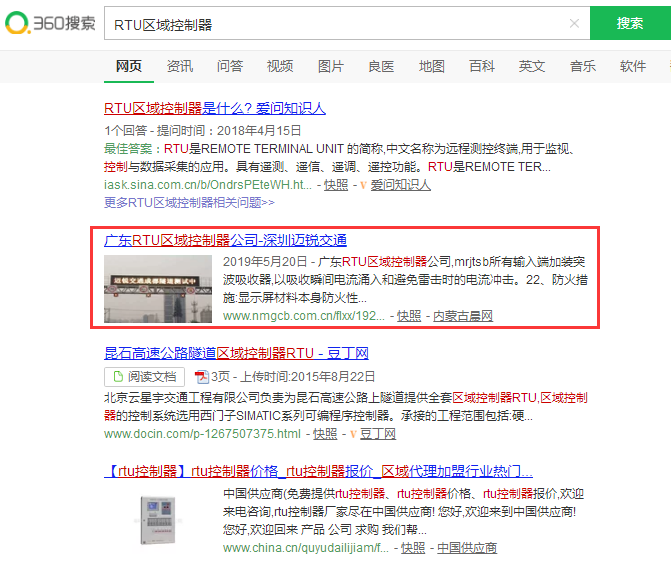Click the orange V badge beside 豆丁网

(353, 434)
